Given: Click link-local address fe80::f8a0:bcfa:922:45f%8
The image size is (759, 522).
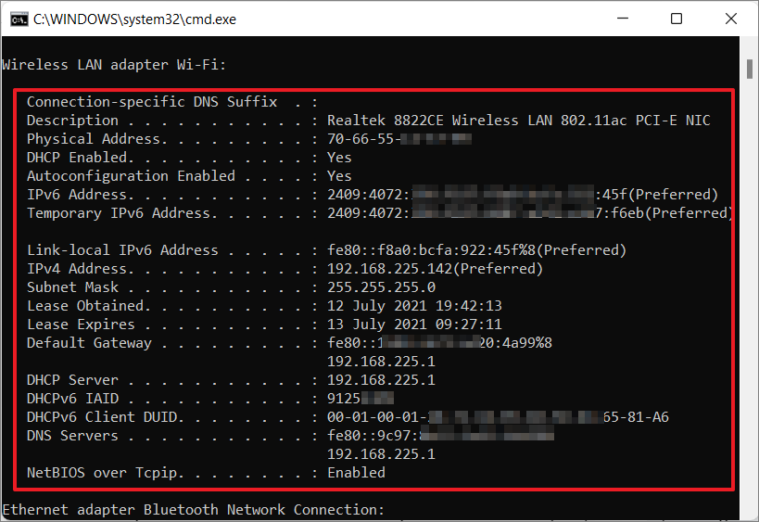Looking at the screenshot, I should click(x=477, y=250).
